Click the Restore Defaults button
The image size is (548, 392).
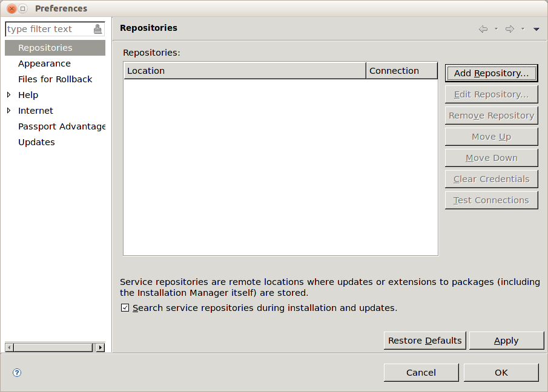[x=425, y=341]
